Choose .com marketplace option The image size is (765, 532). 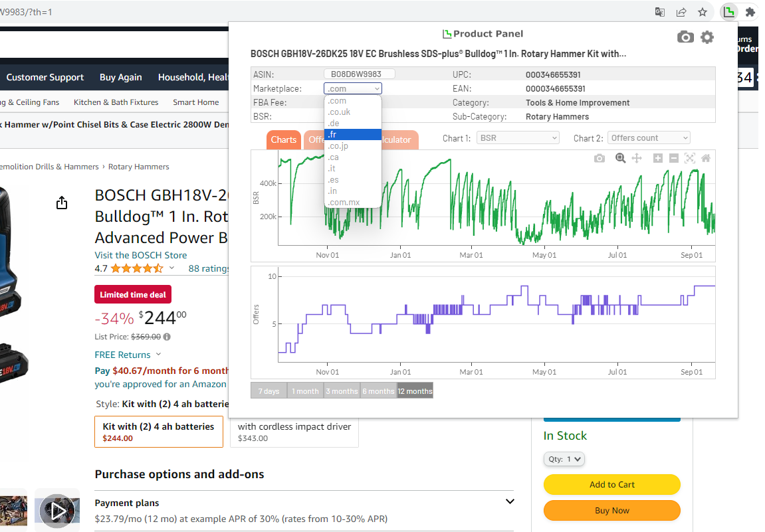pos(353,101)
